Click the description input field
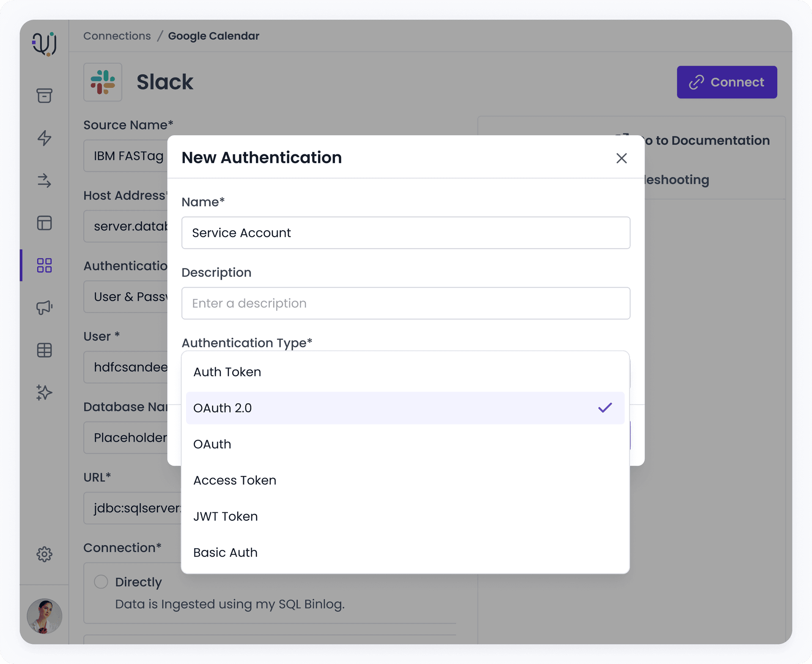Image resolution: width=812 pixels, height=664 pixels. point(406,303)
